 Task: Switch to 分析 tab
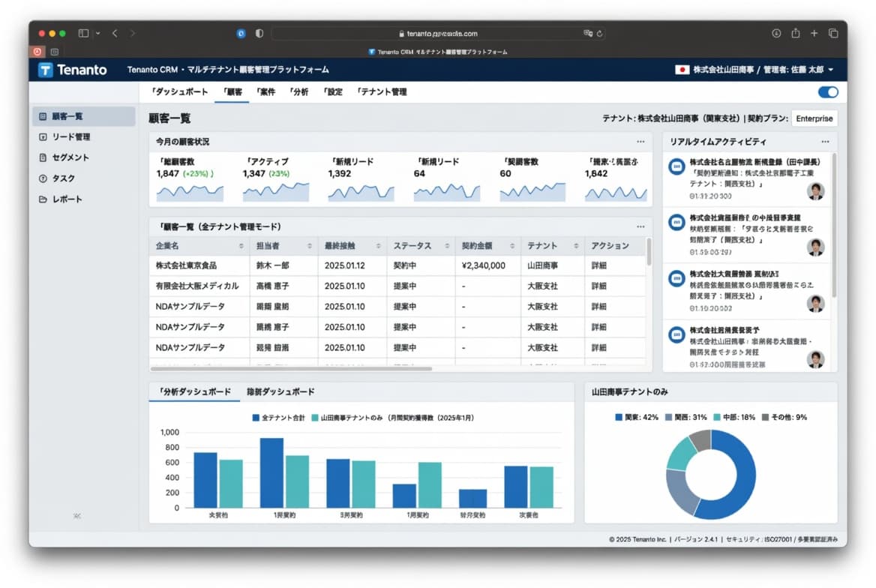(x=299, y=91)
